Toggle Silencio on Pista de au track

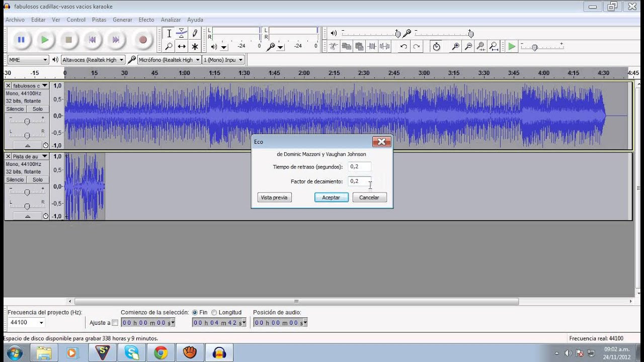[x=15, y=179]
